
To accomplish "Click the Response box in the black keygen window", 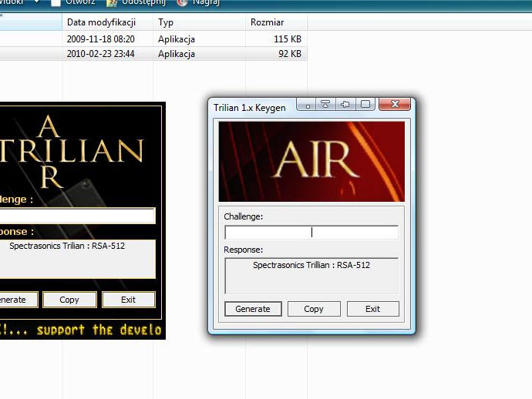I will pyautogui.click(x=77, y=260).
